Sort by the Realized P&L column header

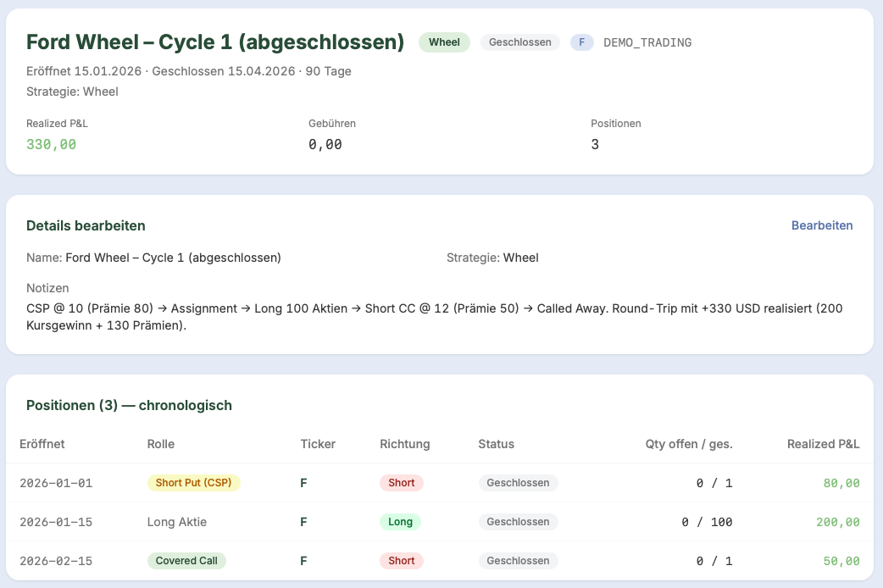(x=824, y=444)
